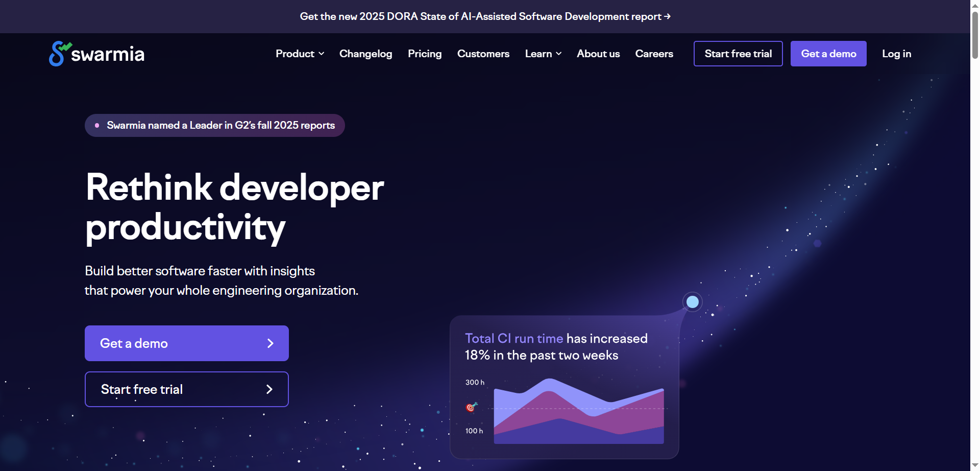Click the Total CI run time link text

pyautogui.click(x=514, y=338)
